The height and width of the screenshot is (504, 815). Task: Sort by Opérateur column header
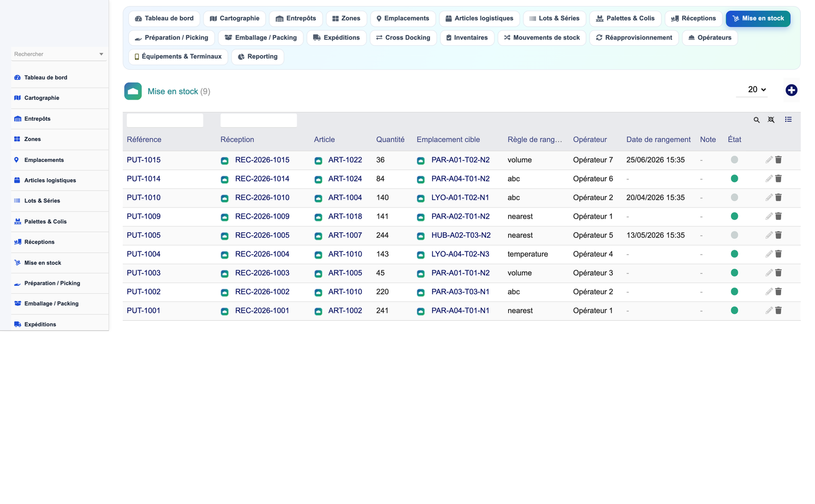pyautogui.click(x=590, y=140)
